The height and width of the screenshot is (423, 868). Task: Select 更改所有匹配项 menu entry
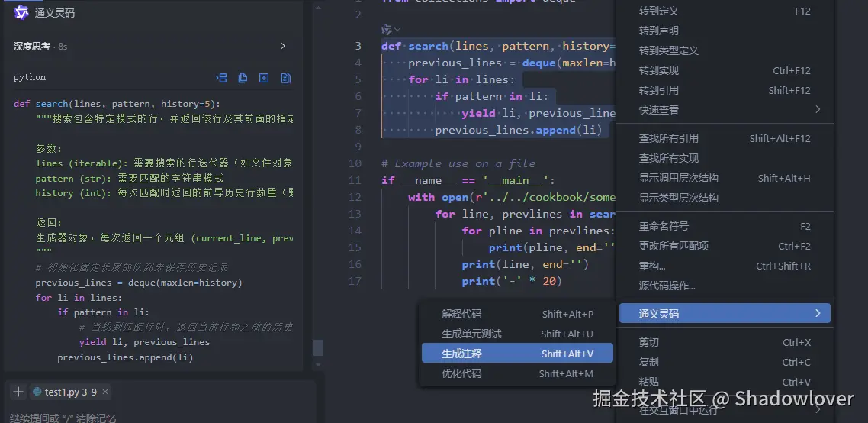pyautogui.click(x=724, y=246)
